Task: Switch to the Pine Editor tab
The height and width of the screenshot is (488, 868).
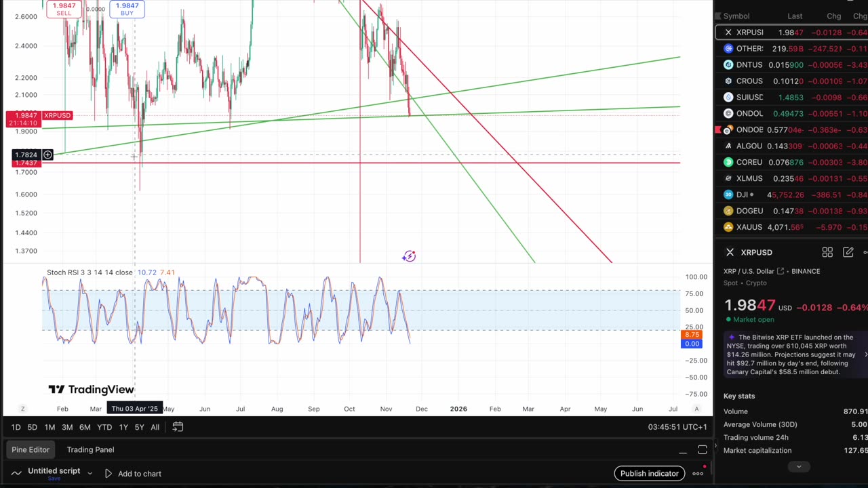Action: click(31, 449)
